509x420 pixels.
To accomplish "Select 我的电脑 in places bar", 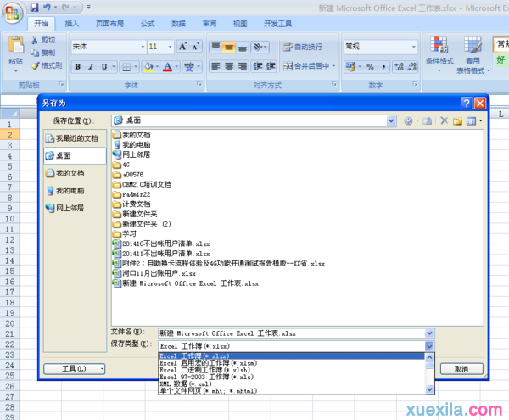I will click(75, 191).
